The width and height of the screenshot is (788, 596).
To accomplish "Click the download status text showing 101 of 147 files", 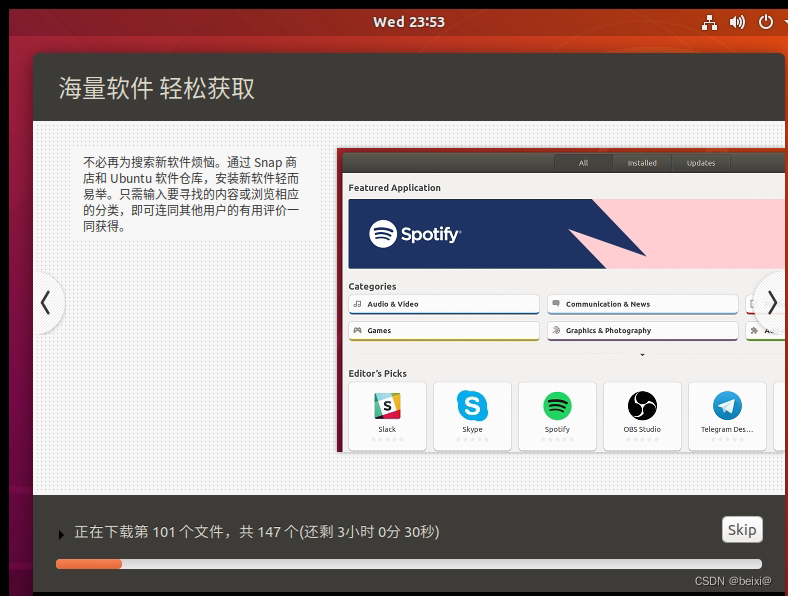I will (257, 532).
